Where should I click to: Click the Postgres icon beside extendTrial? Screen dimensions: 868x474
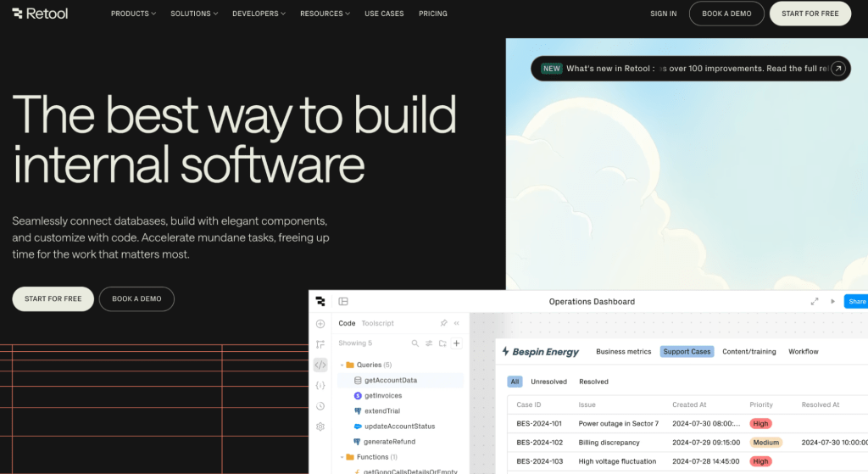tap(358, 411)
